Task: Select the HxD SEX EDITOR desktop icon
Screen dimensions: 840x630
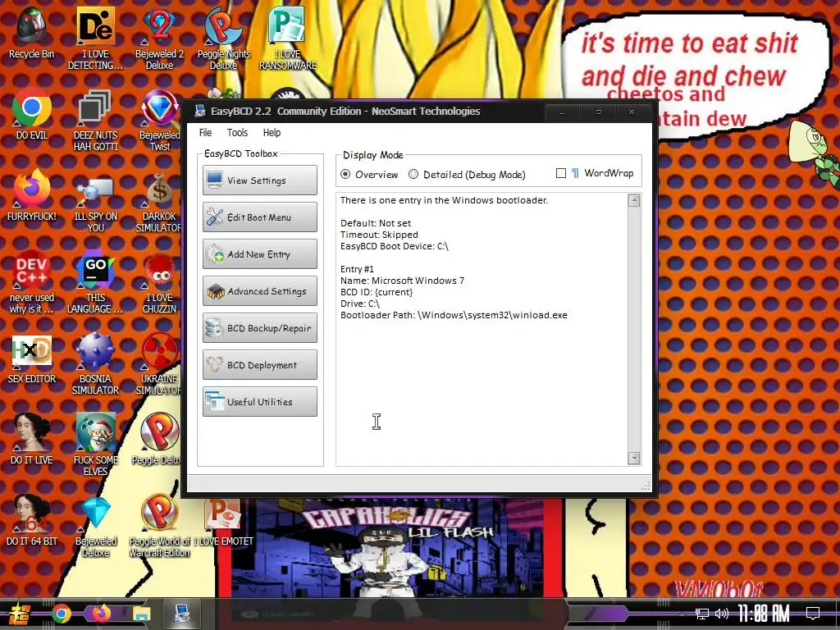Action: [31, 359]
